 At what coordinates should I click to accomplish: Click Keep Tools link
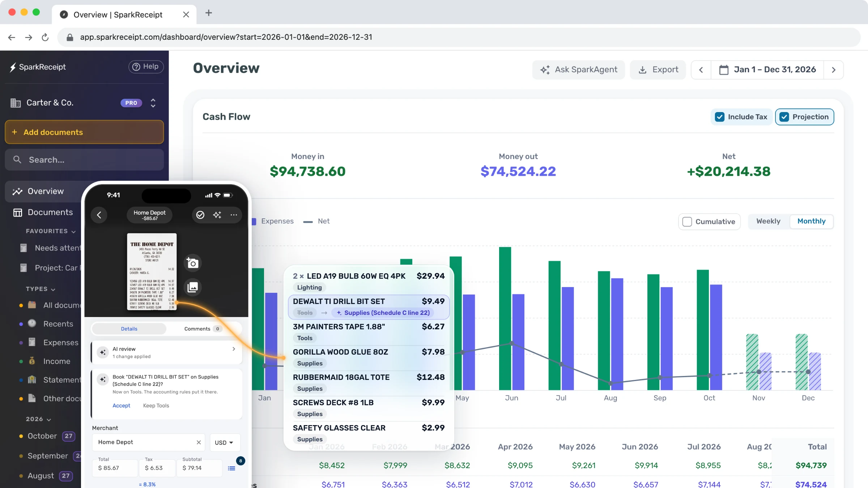coord(156,406)
